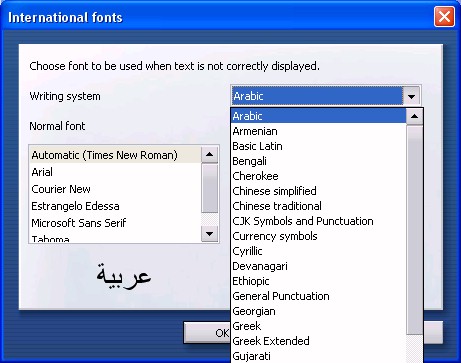The image size is (461, 363).
Task: Select Arial in the font list
Action: pos(115,172)
